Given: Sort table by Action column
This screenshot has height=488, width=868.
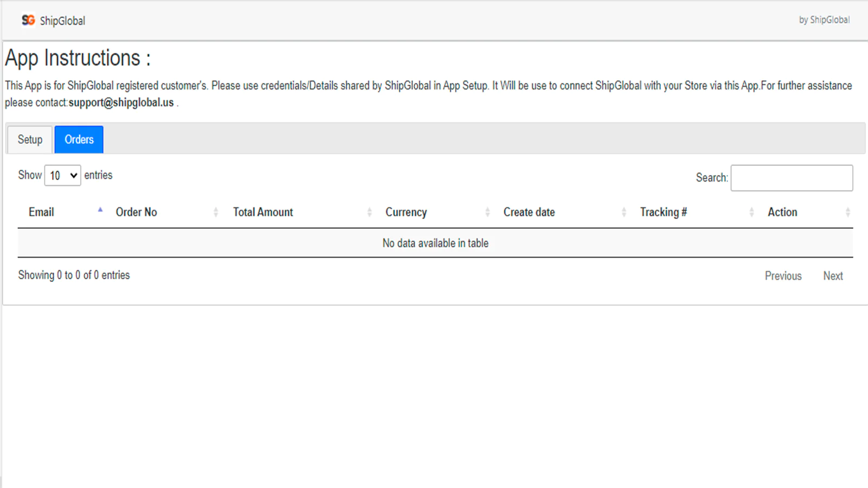Looking at the screenshot, I should point(806,212).
